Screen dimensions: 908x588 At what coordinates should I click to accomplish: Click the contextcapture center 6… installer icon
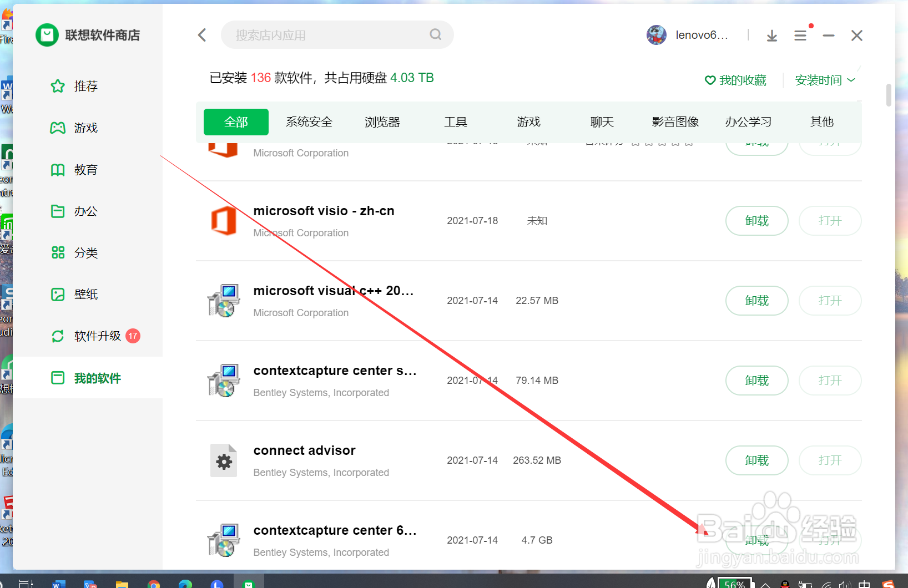click(x=224, y=540)
